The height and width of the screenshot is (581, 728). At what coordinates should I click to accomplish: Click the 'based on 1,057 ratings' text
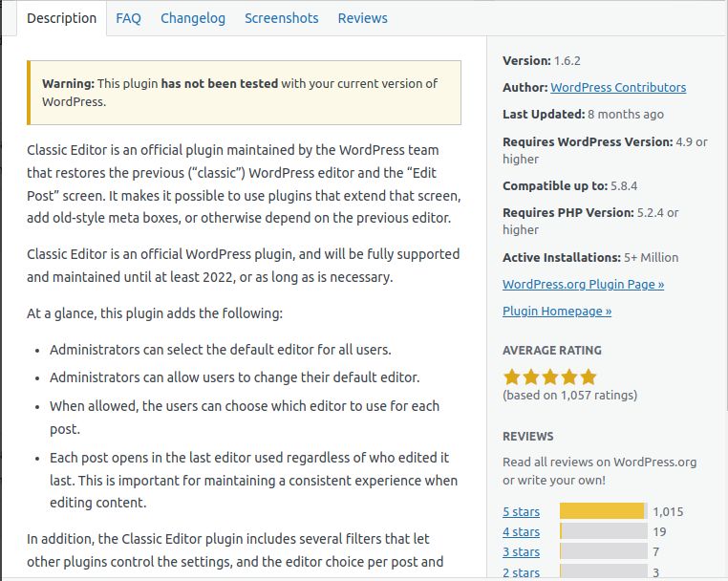[x=569, y=396]
